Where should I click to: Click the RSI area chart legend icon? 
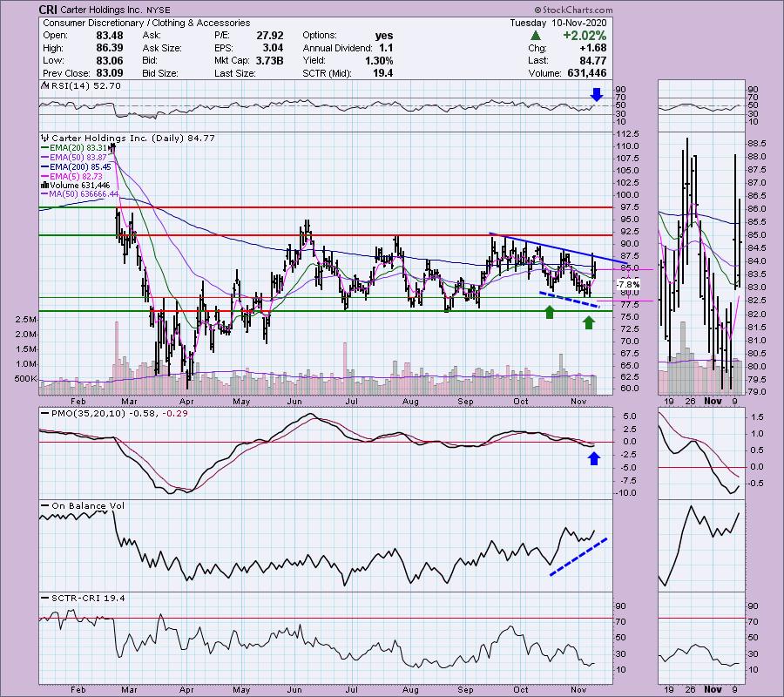(44, 86)
